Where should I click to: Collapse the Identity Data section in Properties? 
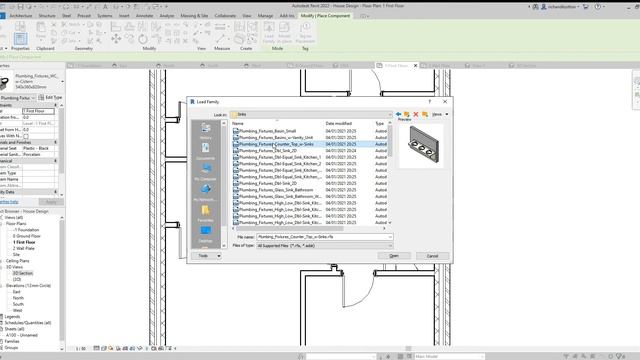[x=56, y=192]
